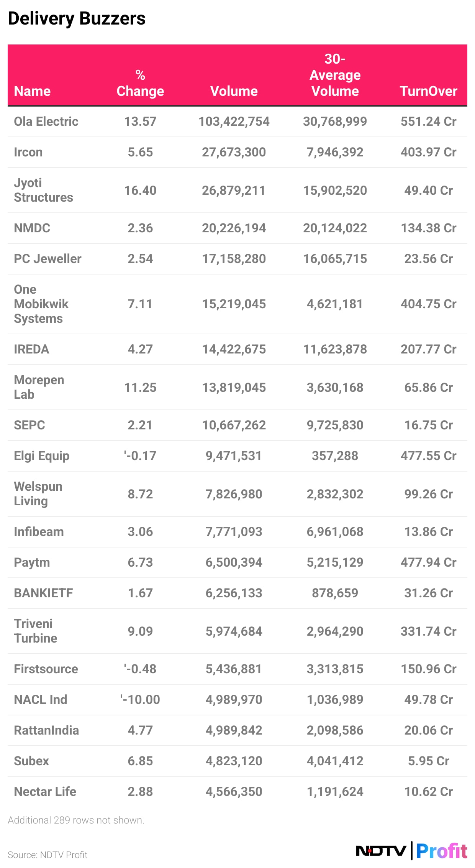Select the Volume column header

click(234, 91)
